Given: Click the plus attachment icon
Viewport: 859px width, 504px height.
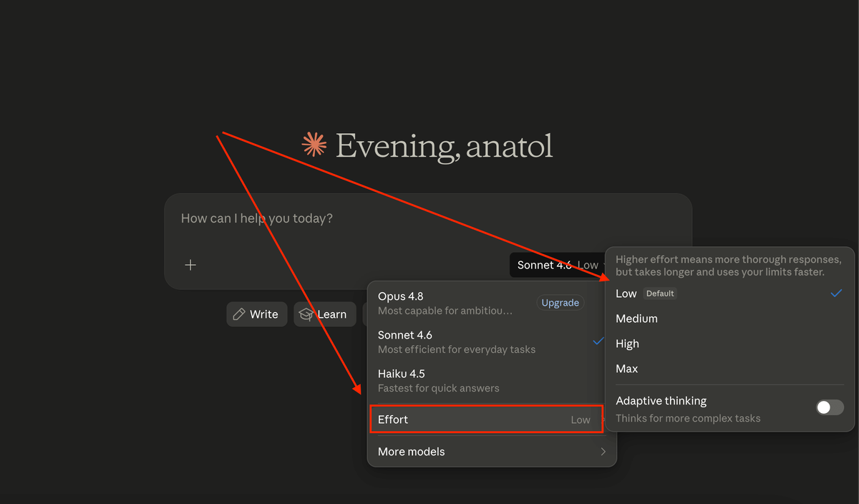Looking at the screenshot, I should 190,265.
